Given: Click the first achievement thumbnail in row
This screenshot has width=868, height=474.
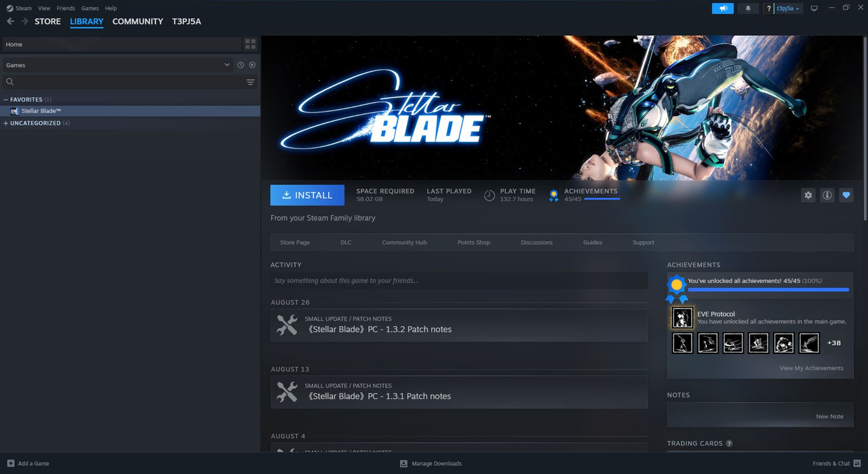Looking at the screenshot, I should [682, 343].
